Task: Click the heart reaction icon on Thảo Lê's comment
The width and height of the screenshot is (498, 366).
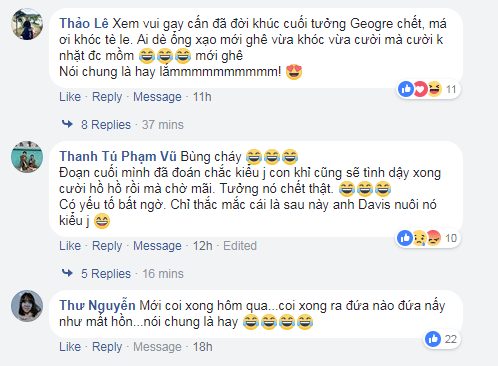Action: (x=420, y=89)
